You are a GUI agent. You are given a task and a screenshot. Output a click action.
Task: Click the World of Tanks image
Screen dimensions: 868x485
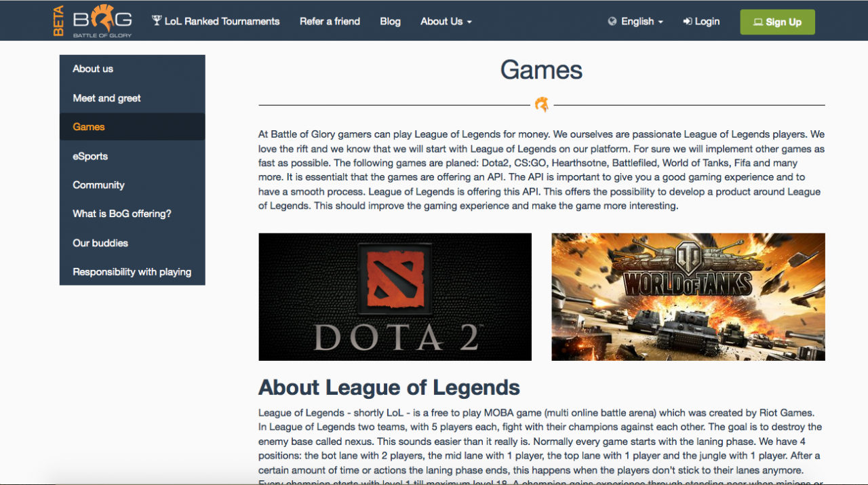point(688,296)
